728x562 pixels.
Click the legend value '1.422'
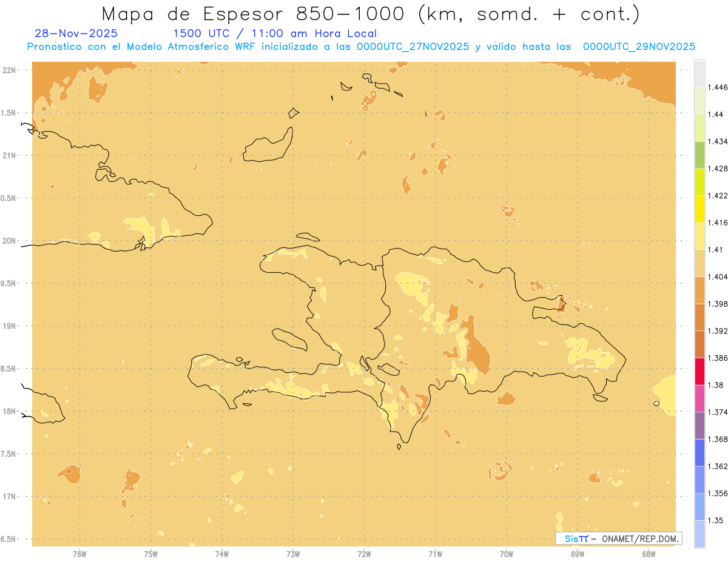coord(718,195)
